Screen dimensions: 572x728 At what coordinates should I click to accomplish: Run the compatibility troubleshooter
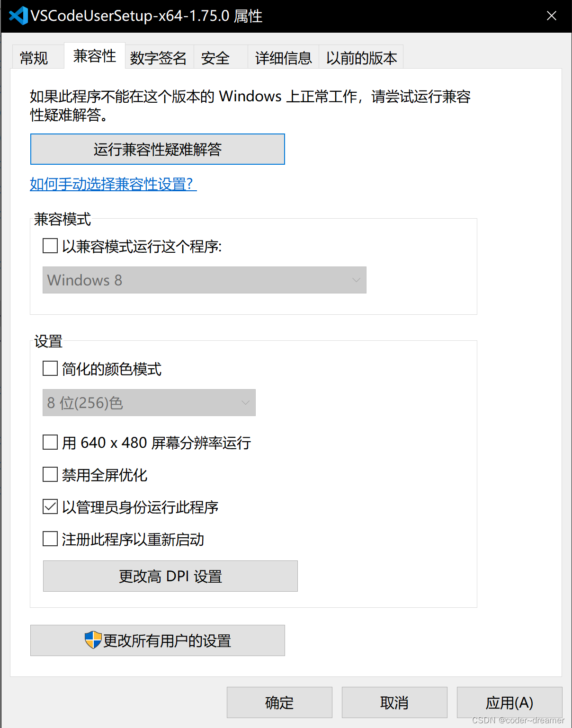[x=157, y=149]
